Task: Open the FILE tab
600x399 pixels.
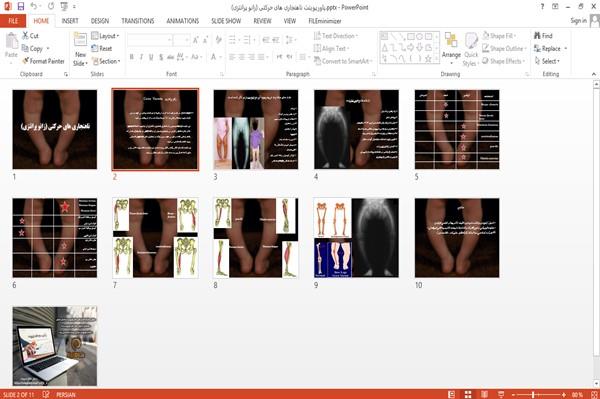Action: coord(13,21)
